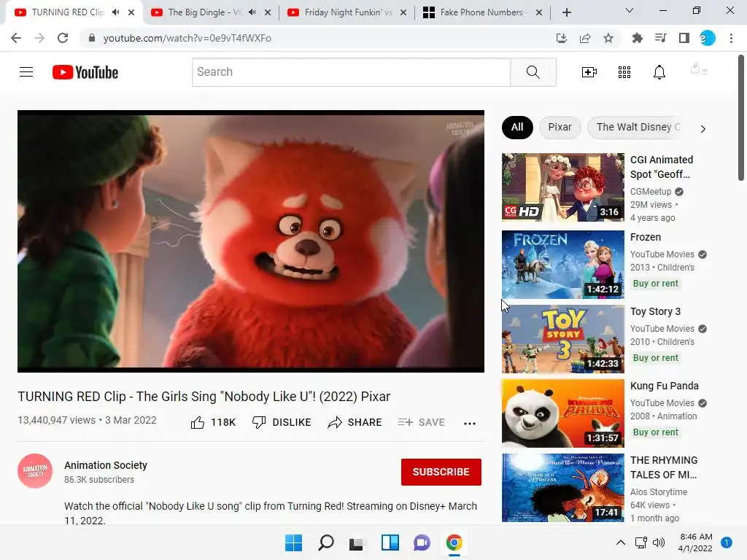Open the Chrome profile avatar
Screen dimensions: 747x560
[x=708, y=38]
